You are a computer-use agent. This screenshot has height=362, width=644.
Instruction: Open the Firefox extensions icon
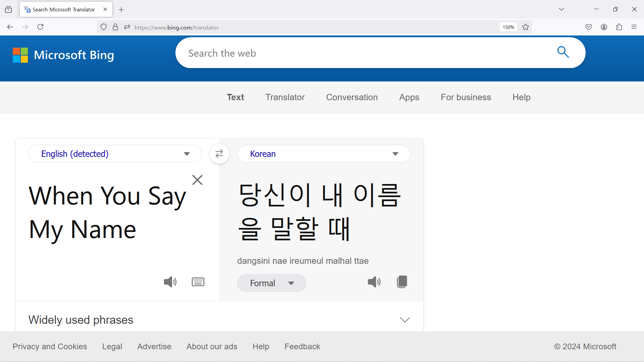coord(619,27)
